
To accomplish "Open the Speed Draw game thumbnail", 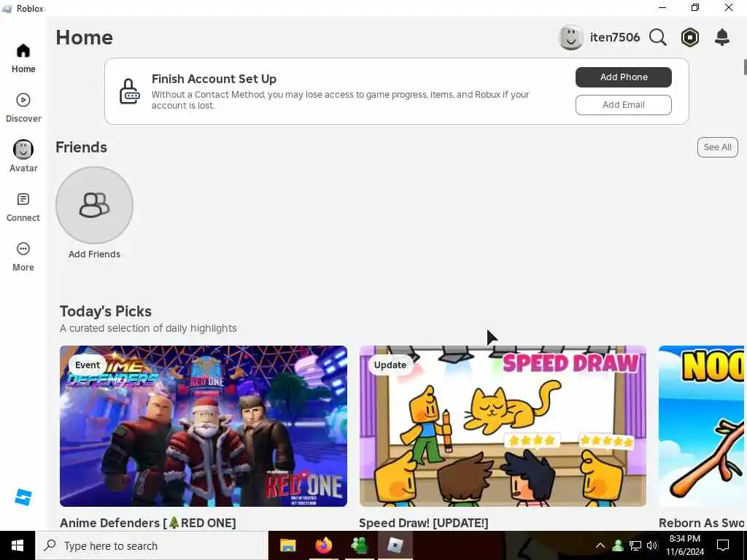I will point(503,426).
